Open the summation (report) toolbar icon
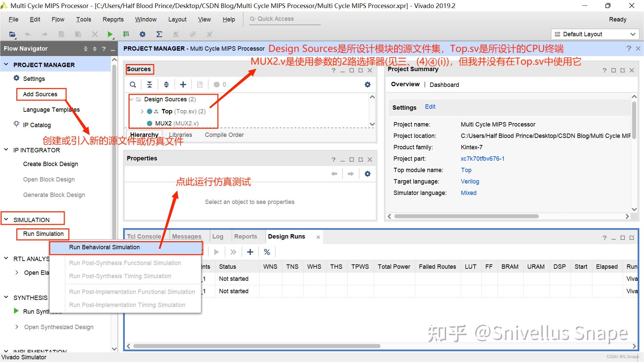 [159, 34]
